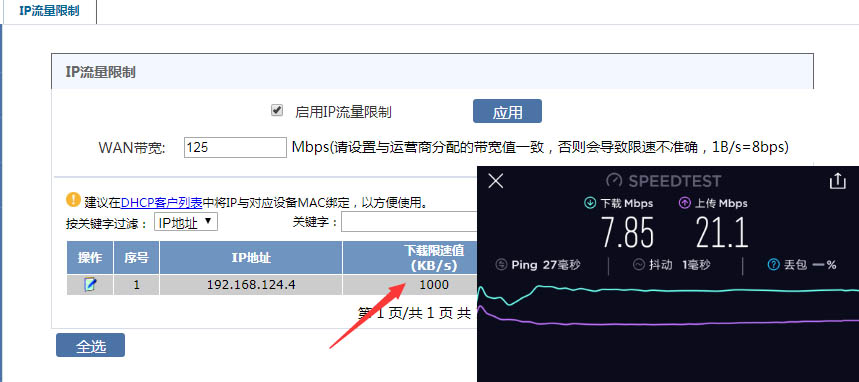This screenshot has width=859, height=382.
Task: Click the 192.168.124.4 IP address cell
Action: point(250,285)
